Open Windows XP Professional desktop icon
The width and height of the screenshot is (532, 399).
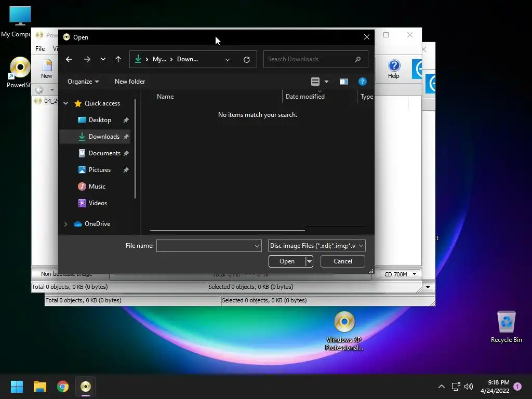(344, 331)
